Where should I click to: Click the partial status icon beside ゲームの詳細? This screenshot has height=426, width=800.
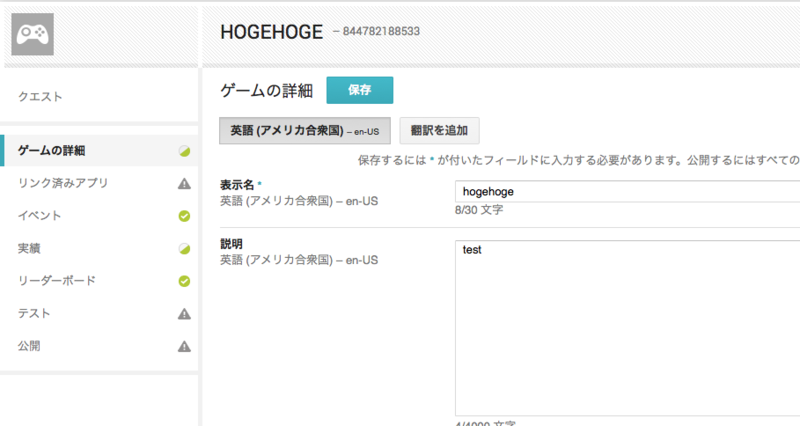[x=184, y=151]
